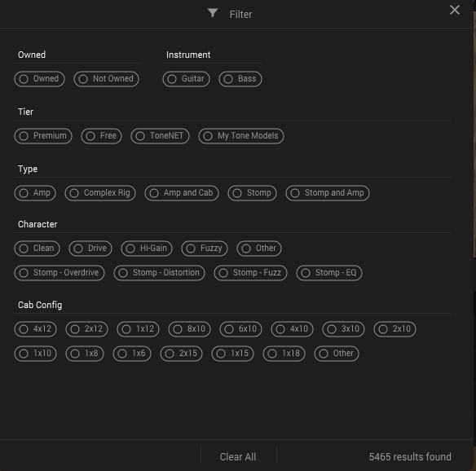This screenshot has width=476, height=471.
Task: Click the 5465 results found text
Action: [x=410, y=456]
